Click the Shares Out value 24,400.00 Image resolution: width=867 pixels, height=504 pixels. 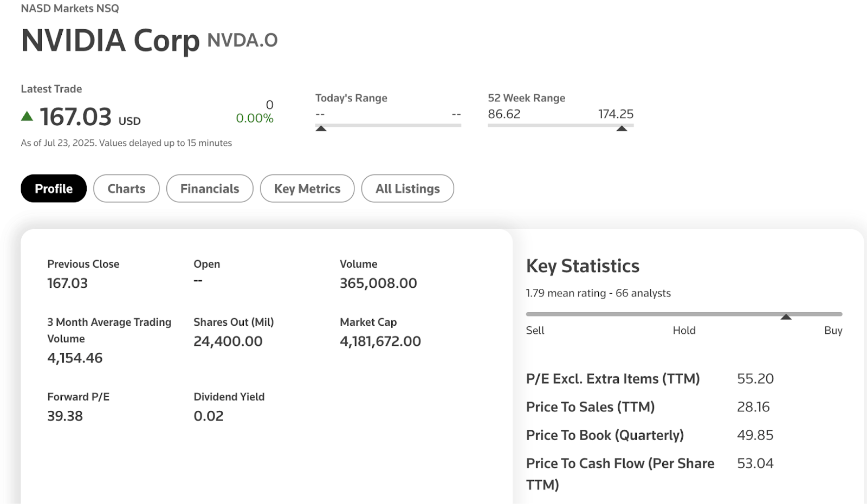[x=228, y=341]
